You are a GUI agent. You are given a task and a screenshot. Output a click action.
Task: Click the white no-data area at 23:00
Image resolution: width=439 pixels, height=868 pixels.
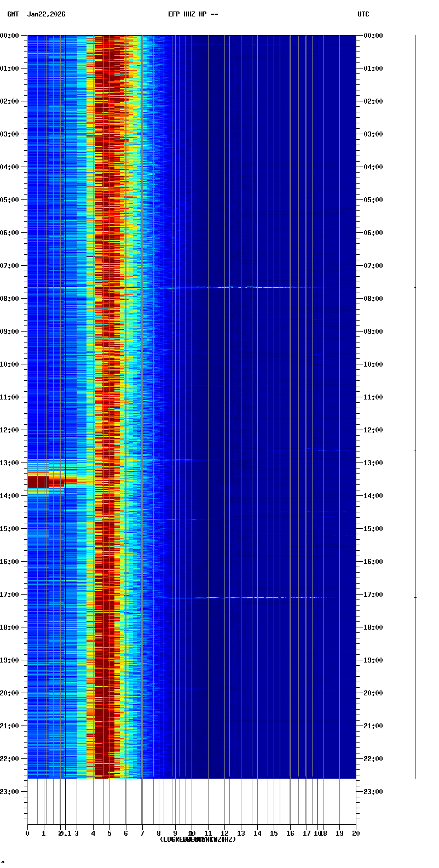pos(192,800)
